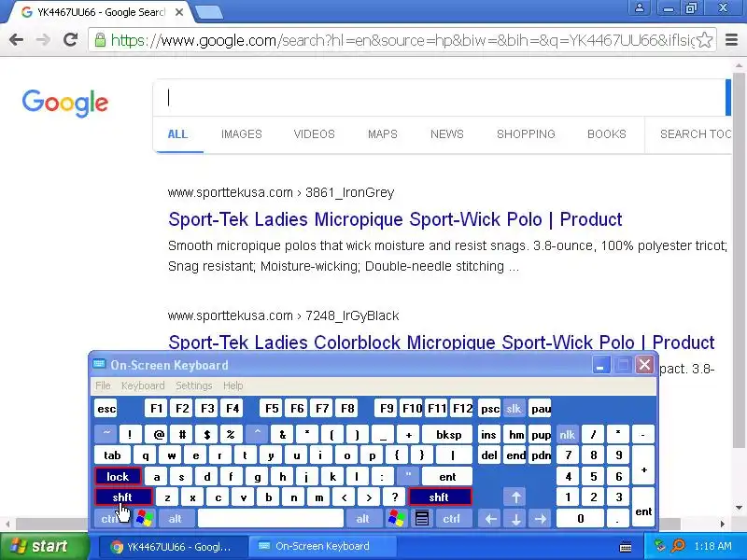This screenshot has height=560, width=747.
Task: Click the left arrow key
Action: tap(491, 518)
